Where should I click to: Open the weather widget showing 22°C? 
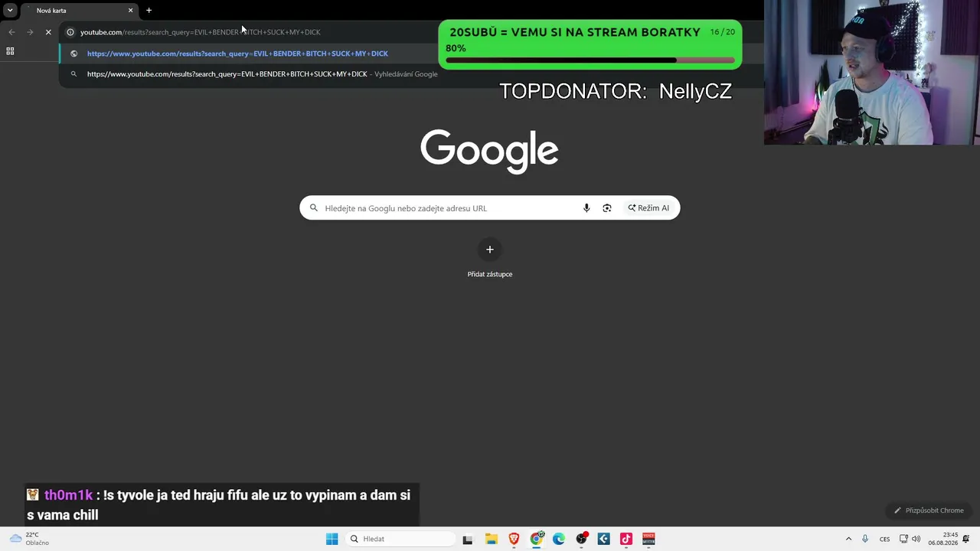point(29,539)
